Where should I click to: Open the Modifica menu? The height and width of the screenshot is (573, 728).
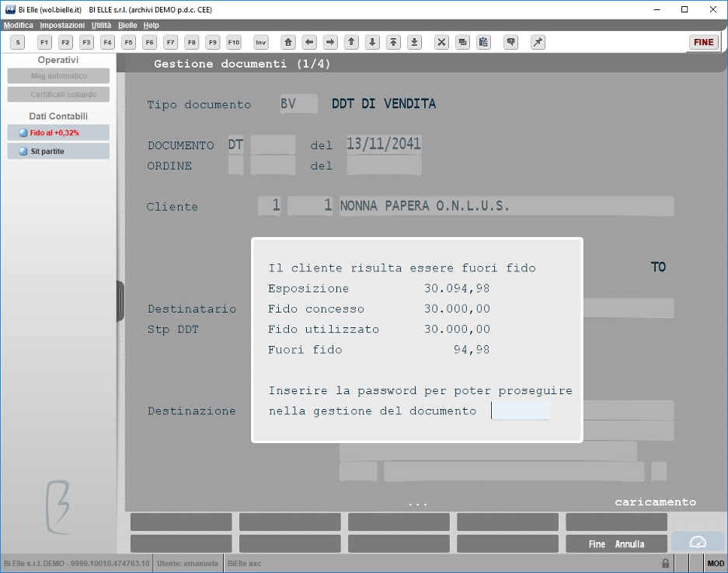pos(19,25)
